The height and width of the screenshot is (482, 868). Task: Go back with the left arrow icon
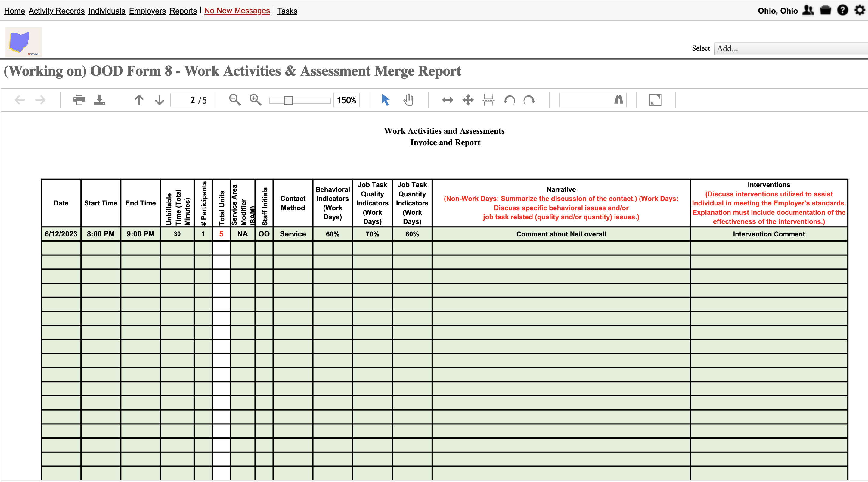[20, 100]
